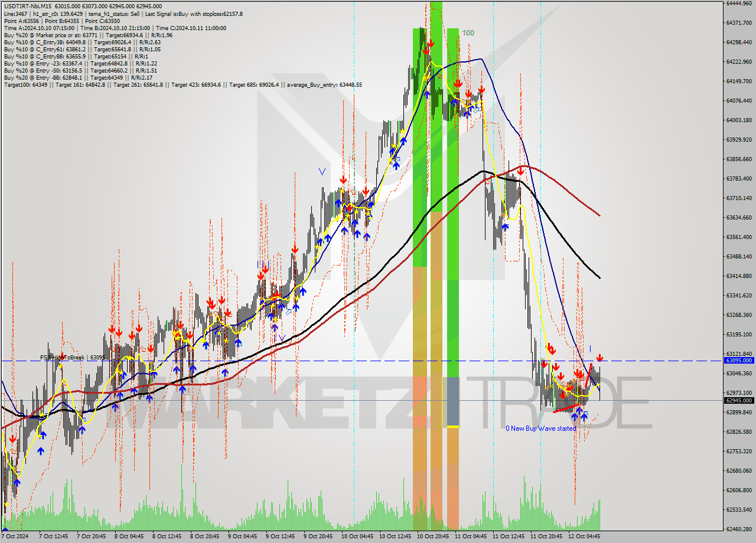
Task: Click the '12 Oct 04:45' time axis label
Action: [583, 537]
